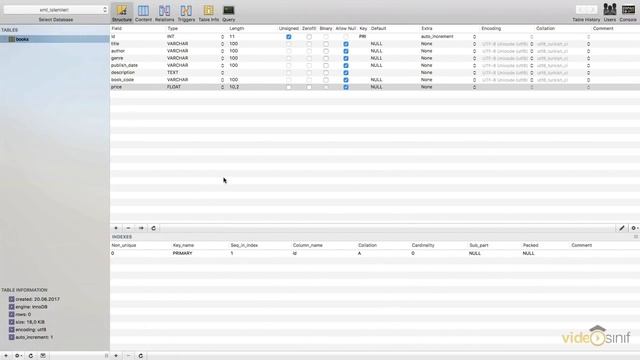Open Type dropdown for description field
Screen dimensions: 640x360
point(222,73)
